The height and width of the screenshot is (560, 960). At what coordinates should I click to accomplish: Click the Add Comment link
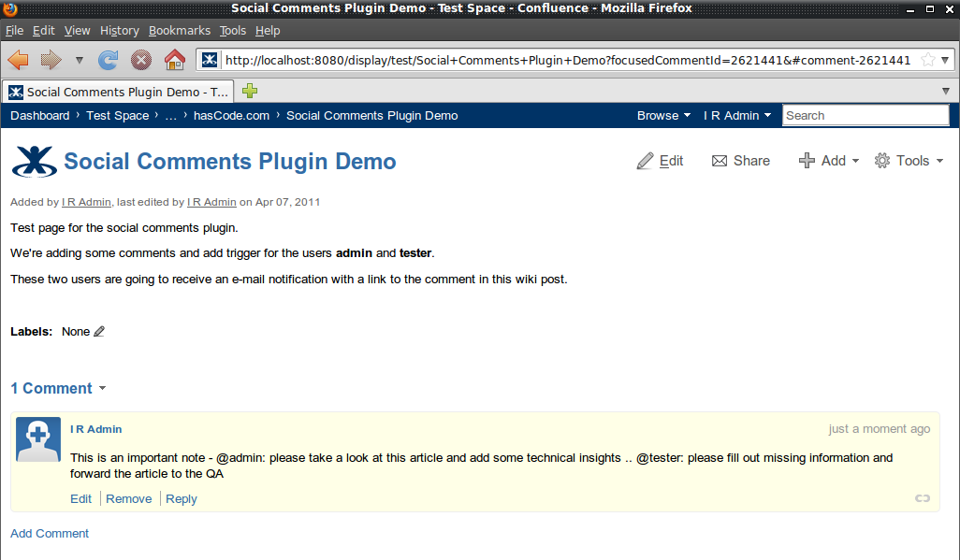click(x=49, y=533)
